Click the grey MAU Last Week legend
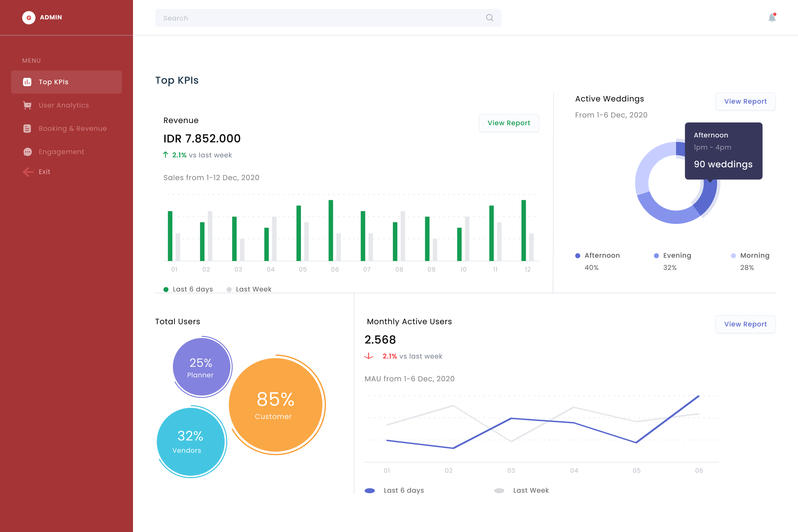 (499, 491)
